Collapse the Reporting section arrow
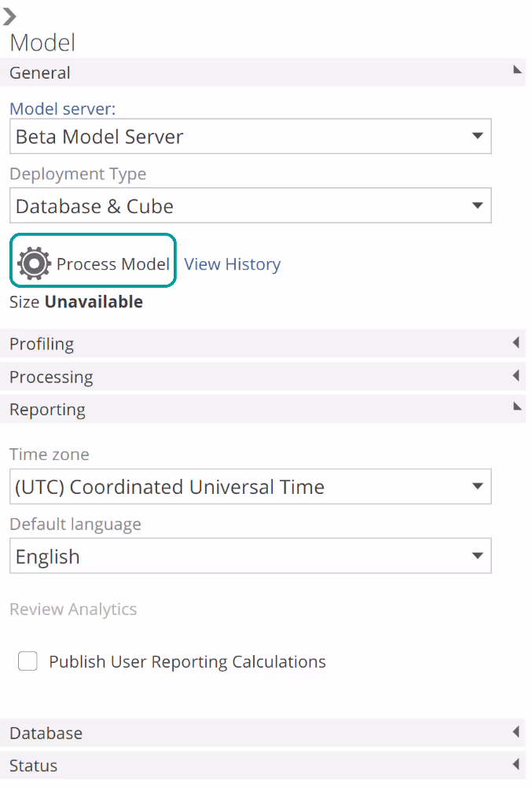Viewport: 532px width, 788px height. (x=516, y=407)
